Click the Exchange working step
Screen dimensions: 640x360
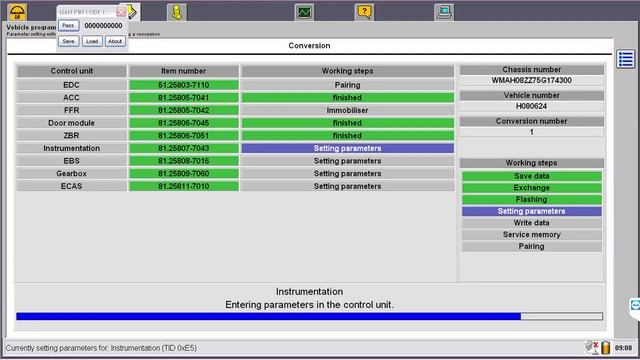(x=531, y=188)
